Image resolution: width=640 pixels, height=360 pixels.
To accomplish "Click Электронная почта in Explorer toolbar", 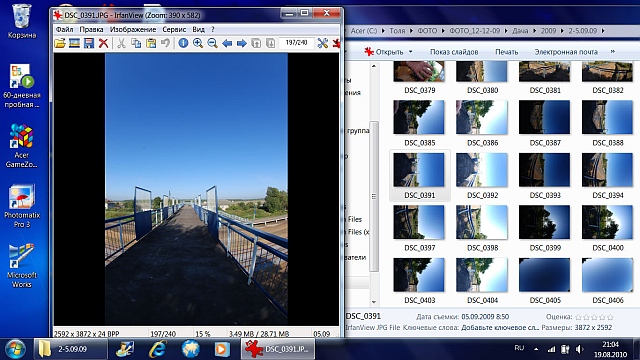I will click(566, 52).
